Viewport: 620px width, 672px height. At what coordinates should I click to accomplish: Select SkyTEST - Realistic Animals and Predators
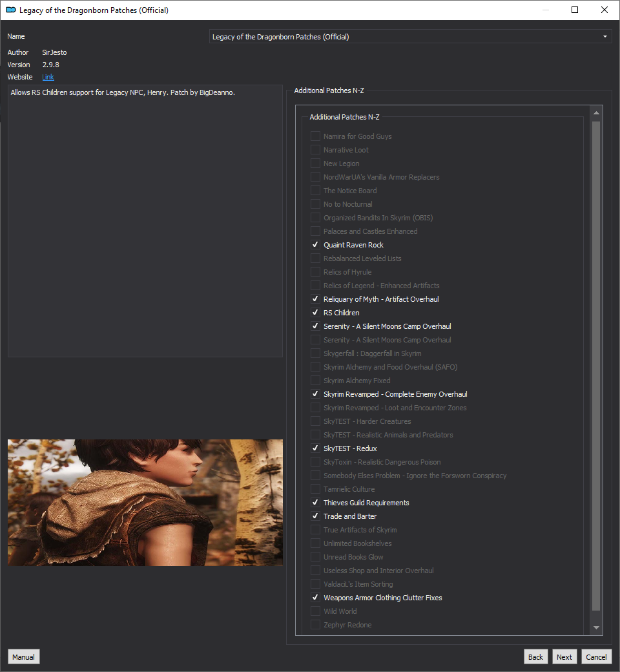(315, 435)
